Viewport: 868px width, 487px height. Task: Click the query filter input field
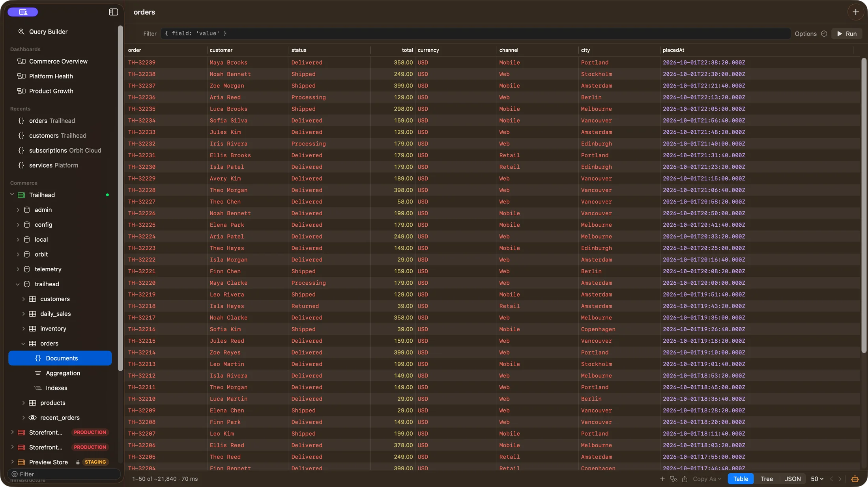[475, 34]
